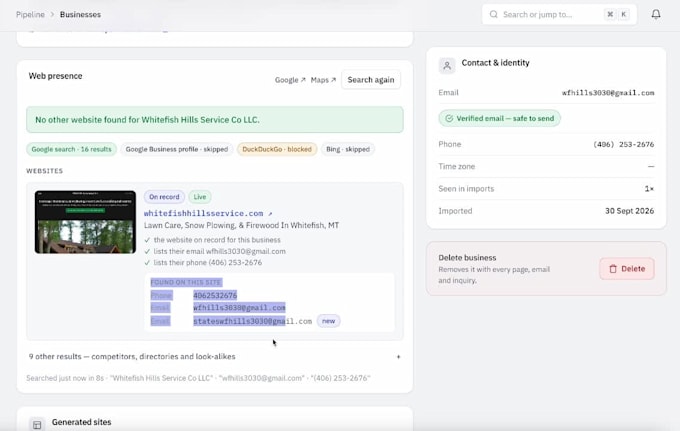The height and width of the screenshot is (431, 680).
Task: Click Lawn Care, Snow Plowing site description
Action: [x=242, y=225]
